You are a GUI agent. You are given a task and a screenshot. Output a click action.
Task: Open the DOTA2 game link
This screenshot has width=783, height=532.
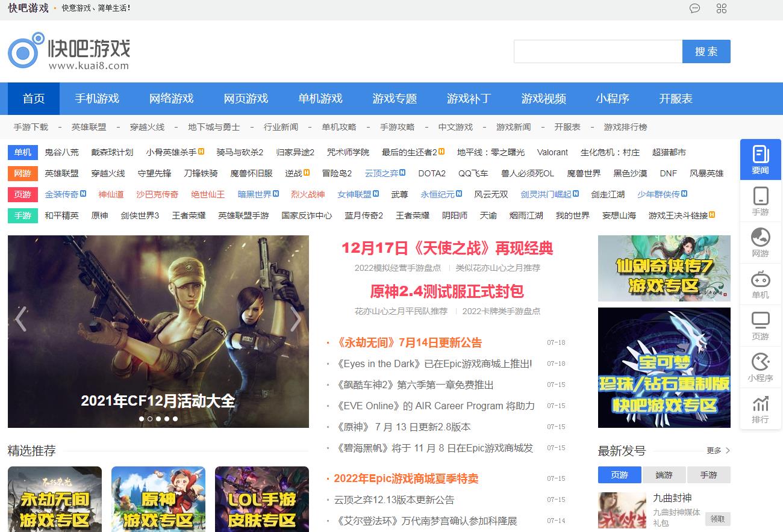point(432,173)
